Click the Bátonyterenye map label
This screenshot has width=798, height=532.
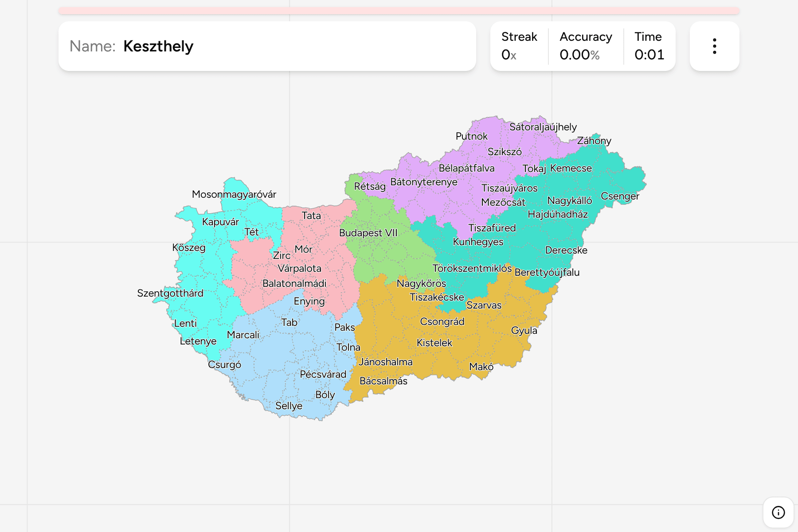click(x=424, y=182)
